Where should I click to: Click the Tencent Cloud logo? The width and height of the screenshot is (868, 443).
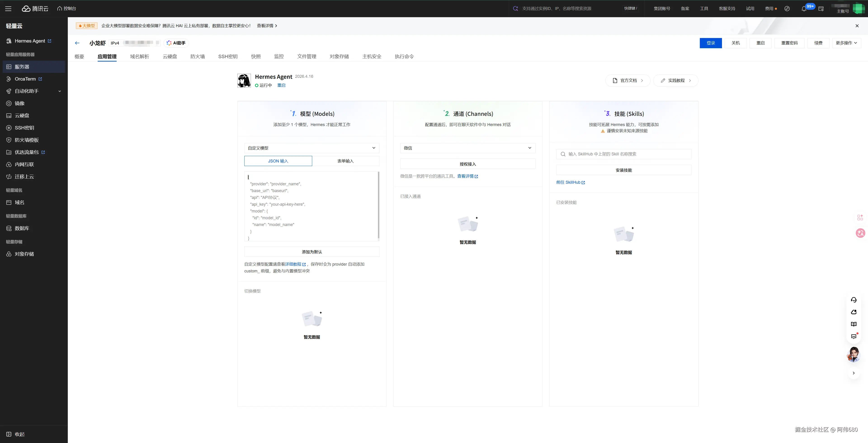click(x=35, y=9)
